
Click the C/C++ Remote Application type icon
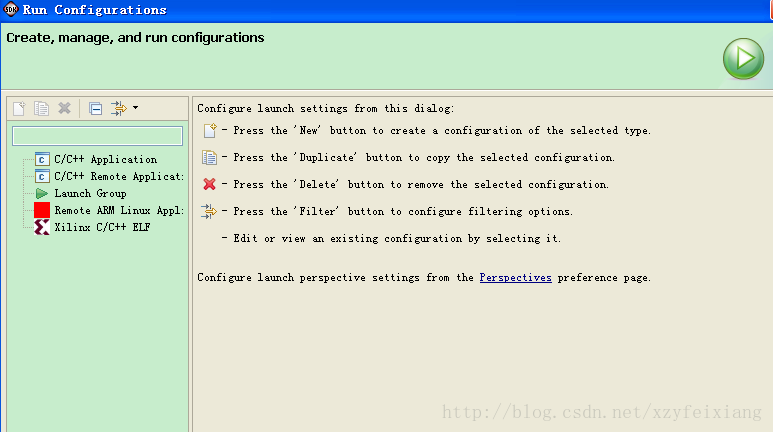(42, 176)
